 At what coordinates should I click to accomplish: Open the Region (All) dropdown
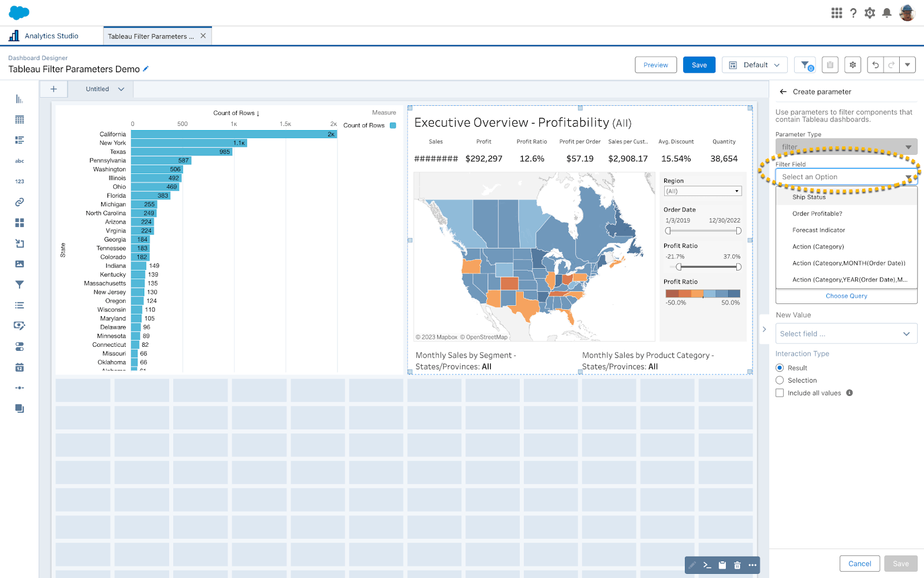(702, 191)
